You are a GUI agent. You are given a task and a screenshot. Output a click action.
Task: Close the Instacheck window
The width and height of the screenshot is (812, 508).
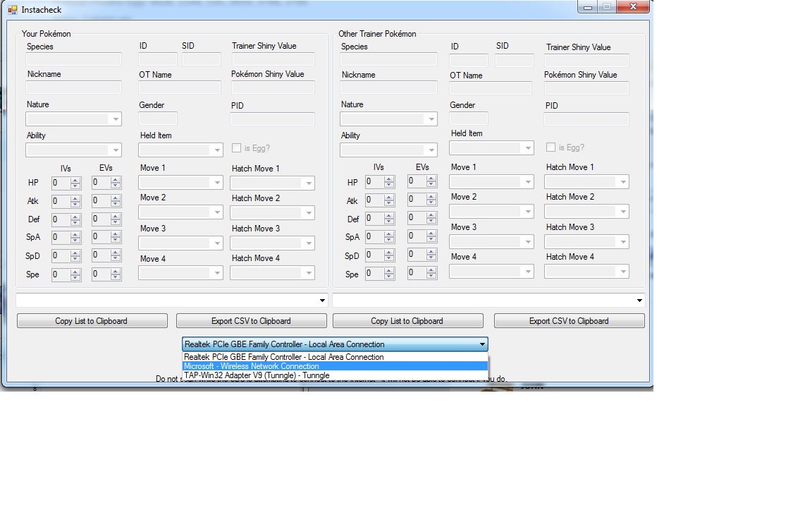(632, 7)
